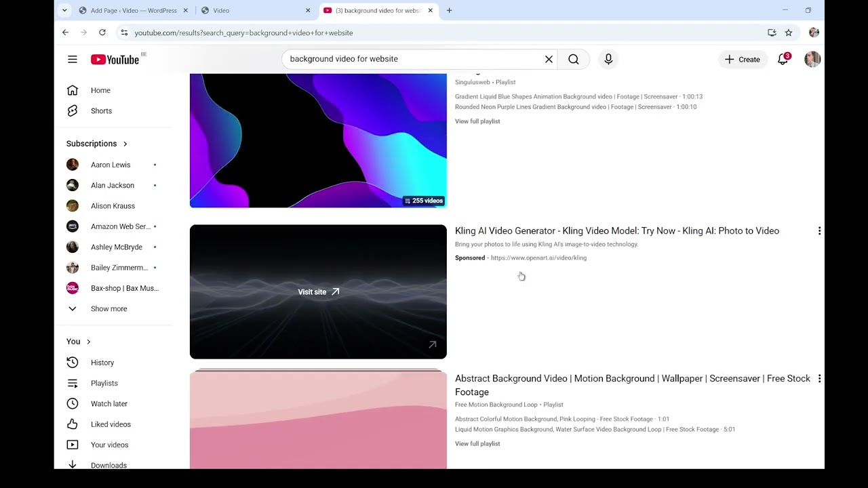Viewport: 868px width, 488px height.
Task: Open Ashley McBryde subscription channel
Action: [x=115, y=247]
